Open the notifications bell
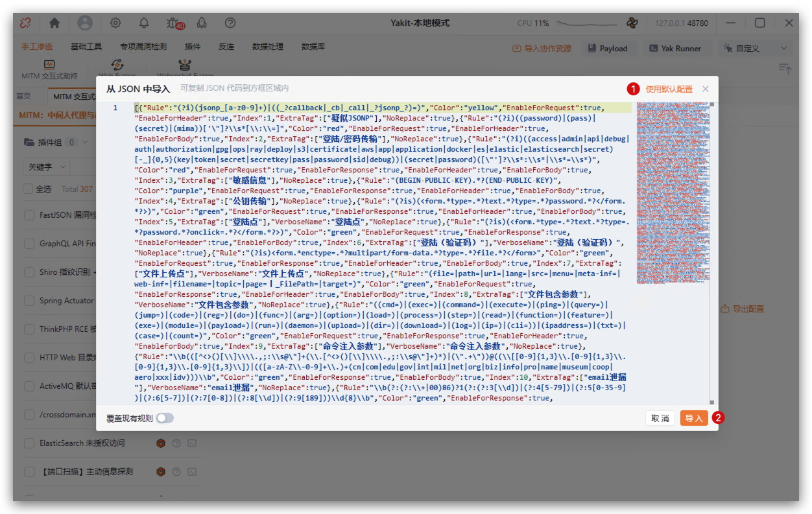Viewport: 812px width, 514px height. click(x=144, y=23)
